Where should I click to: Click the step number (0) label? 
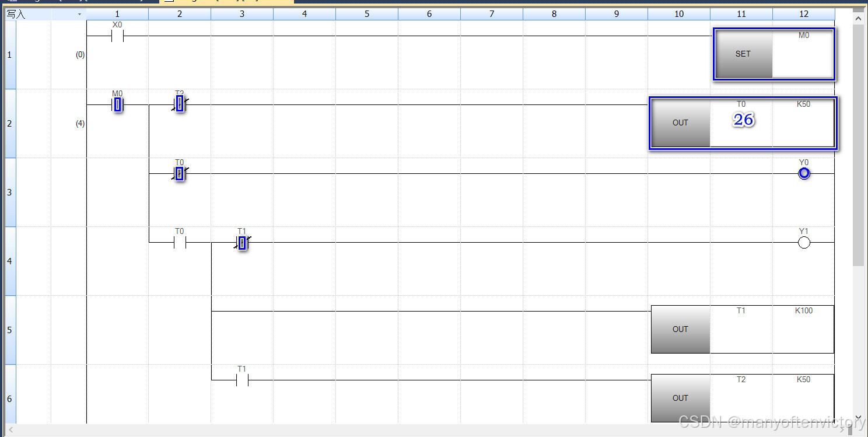pyautogui.click(x=80, y=55)
